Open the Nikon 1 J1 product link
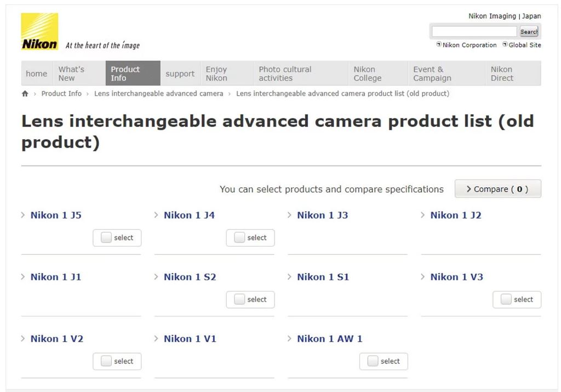561x392 pixels. pyautogui.click(x=56, y=277)
